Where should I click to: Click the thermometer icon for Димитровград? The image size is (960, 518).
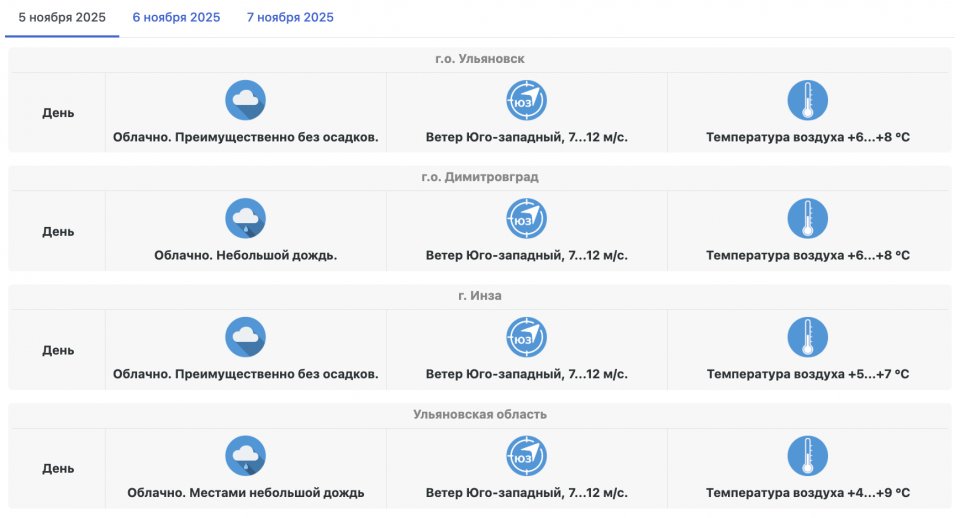click(x=808, y=218)
